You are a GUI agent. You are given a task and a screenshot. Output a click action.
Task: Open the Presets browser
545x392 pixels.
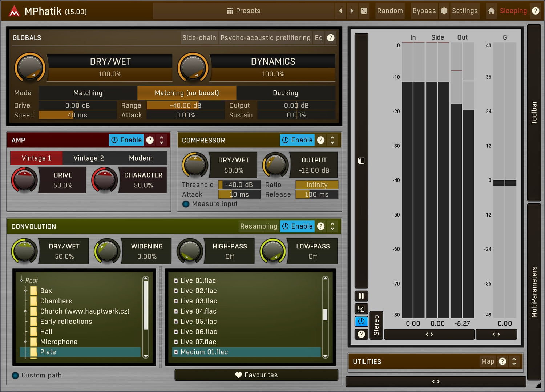coord(243,11)
